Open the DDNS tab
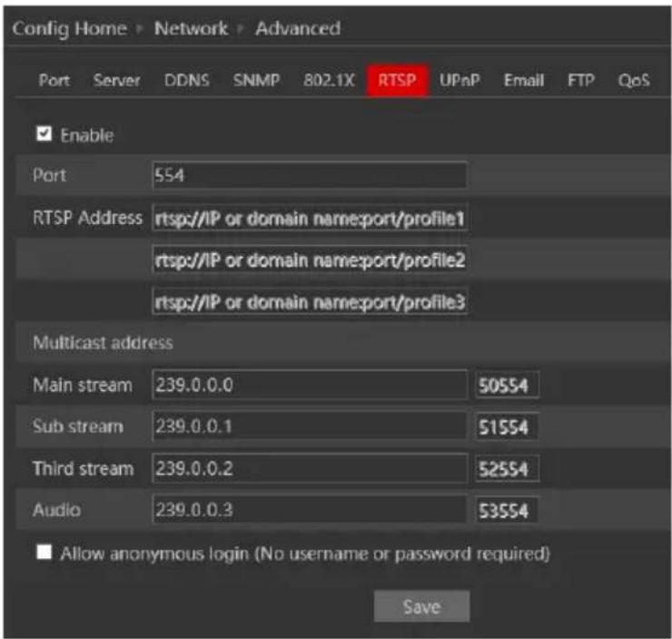The image size is (672, 639). 187,80
